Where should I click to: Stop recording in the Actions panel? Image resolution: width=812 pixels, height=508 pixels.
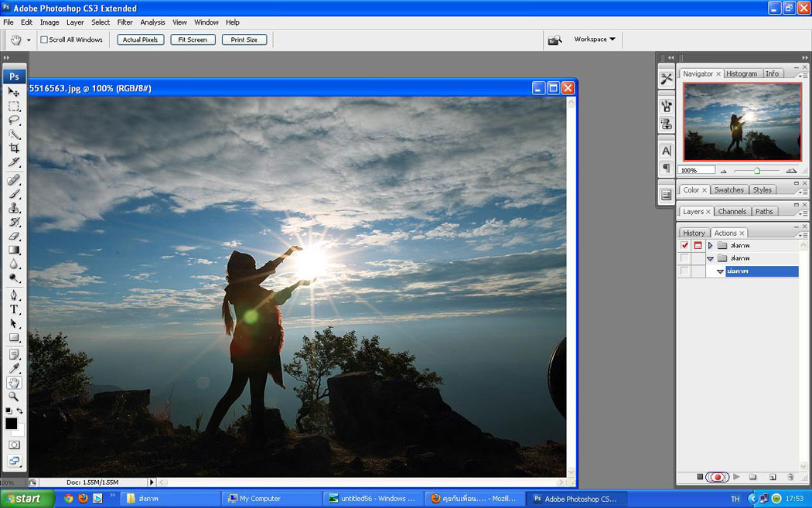(x=700, y=477)
